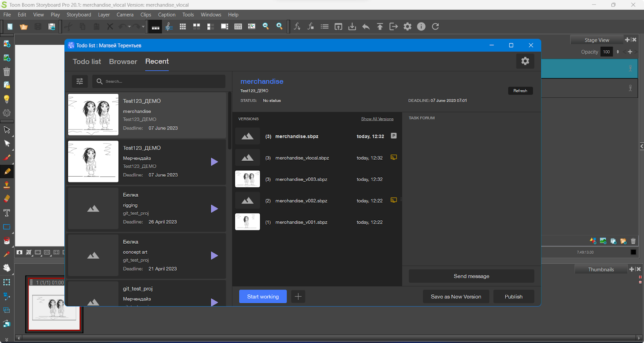Click Show All Versions link

tap(377, 119)
